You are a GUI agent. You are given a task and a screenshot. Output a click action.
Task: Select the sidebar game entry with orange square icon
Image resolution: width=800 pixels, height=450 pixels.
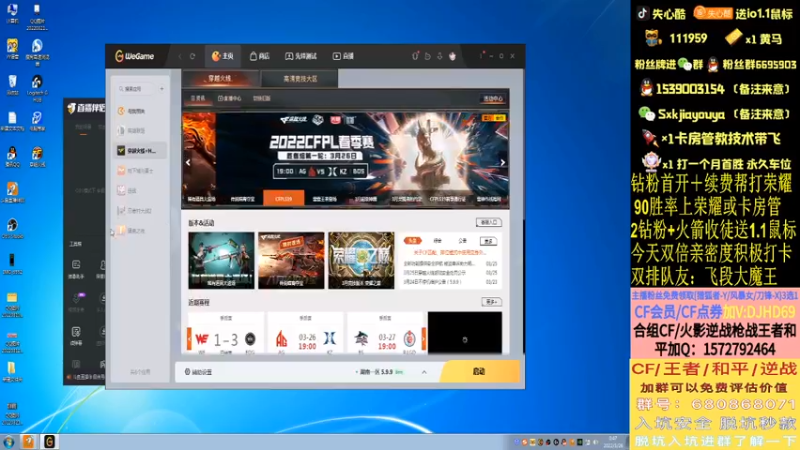(140, 170)
